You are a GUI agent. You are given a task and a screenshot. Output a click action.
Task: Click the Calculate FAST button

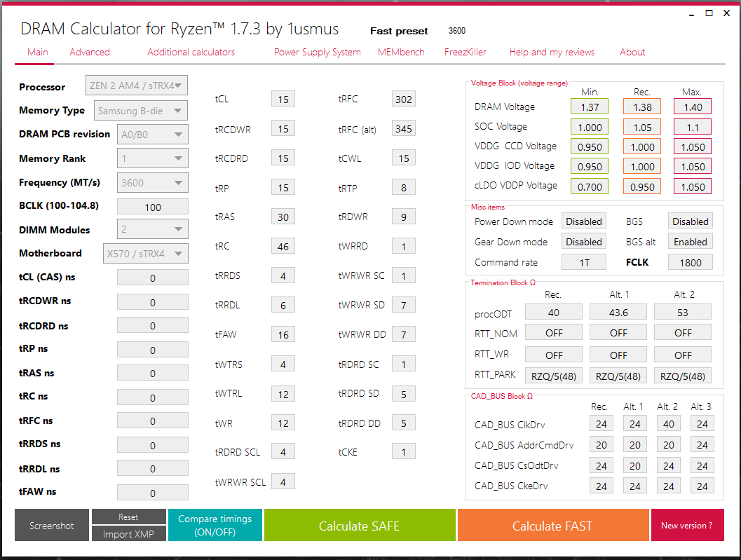pyautogui.click(x=553, y=525)
